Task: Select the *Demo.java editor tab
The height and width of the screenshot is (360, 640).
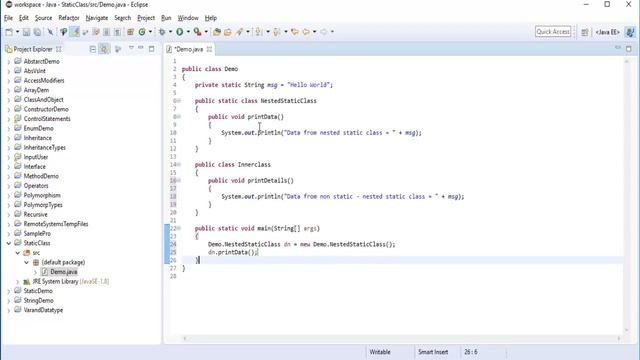Action: [189, 49]
